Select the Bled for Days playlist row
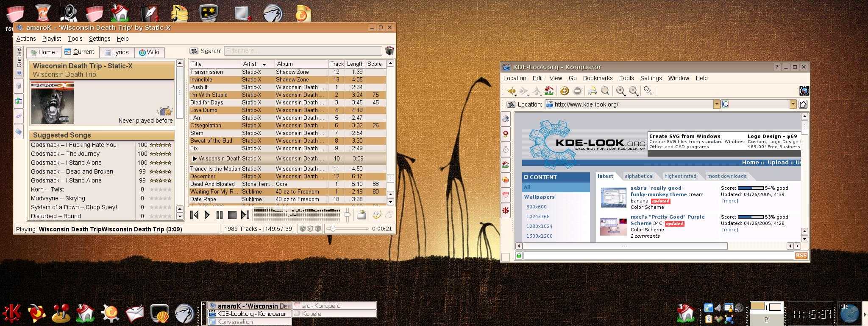 tap(287, 102)
